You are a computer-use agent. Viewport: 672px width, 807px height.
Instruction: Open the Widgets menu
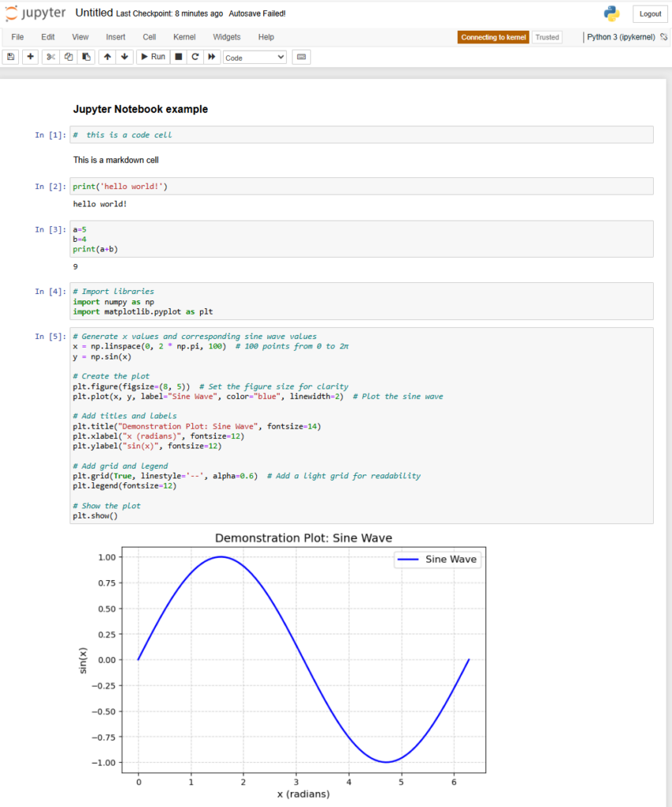[x=227, y=37]
